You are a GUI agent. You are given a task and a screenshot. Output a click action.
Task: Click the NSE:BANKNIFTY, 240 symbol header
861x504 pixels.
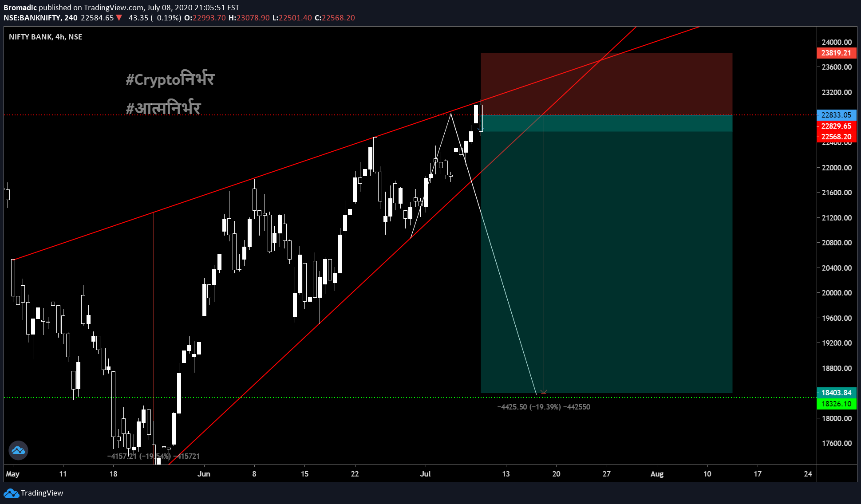coord(40,18)
